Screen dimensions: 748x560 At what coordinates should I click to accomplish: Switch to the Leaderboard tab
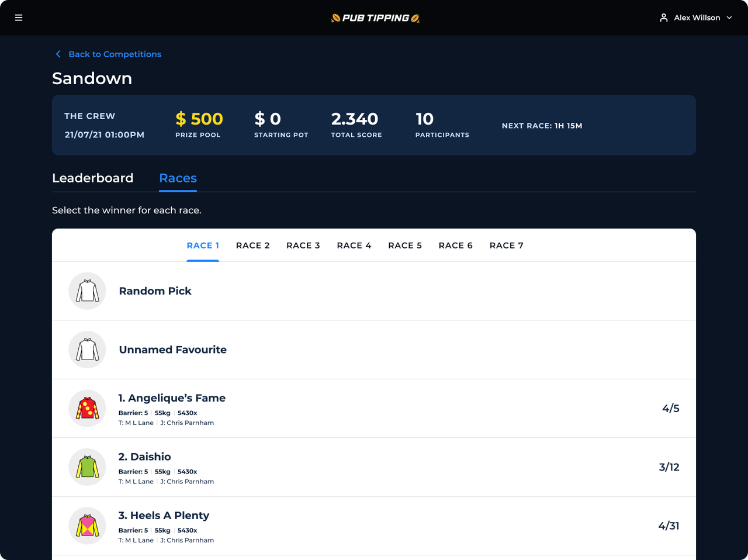point(92,178)
